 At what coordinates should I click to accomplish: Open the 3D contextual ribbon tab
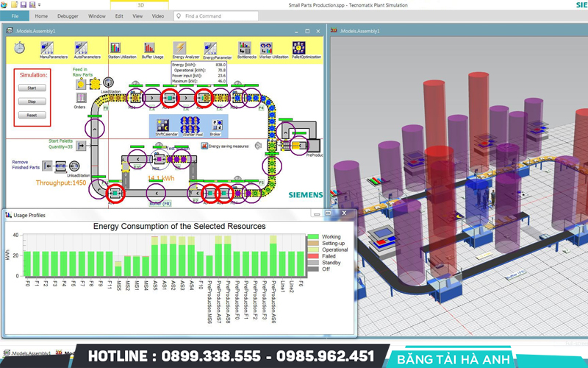[141, 5]
